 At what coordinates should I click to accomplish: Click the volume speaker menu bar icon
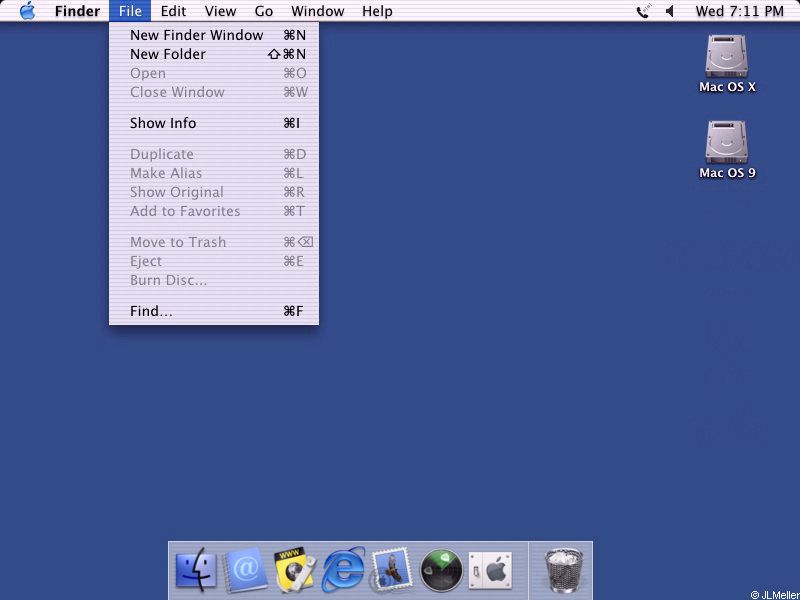tap(670, 11)
